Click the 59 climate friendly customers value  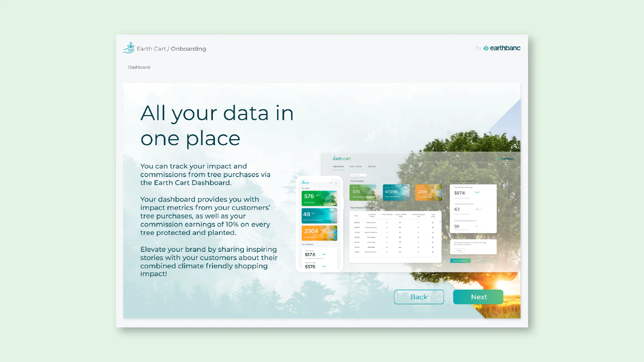pyautogui.click(x=457, y=226)
